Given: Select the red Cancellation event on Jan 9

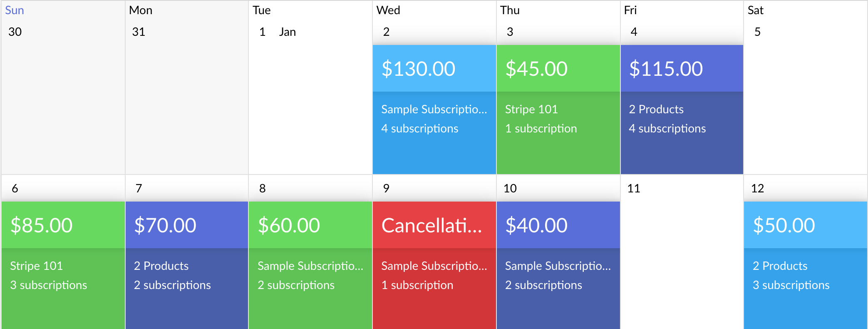Looking at the screenshot, I should [x=434, y=225].
